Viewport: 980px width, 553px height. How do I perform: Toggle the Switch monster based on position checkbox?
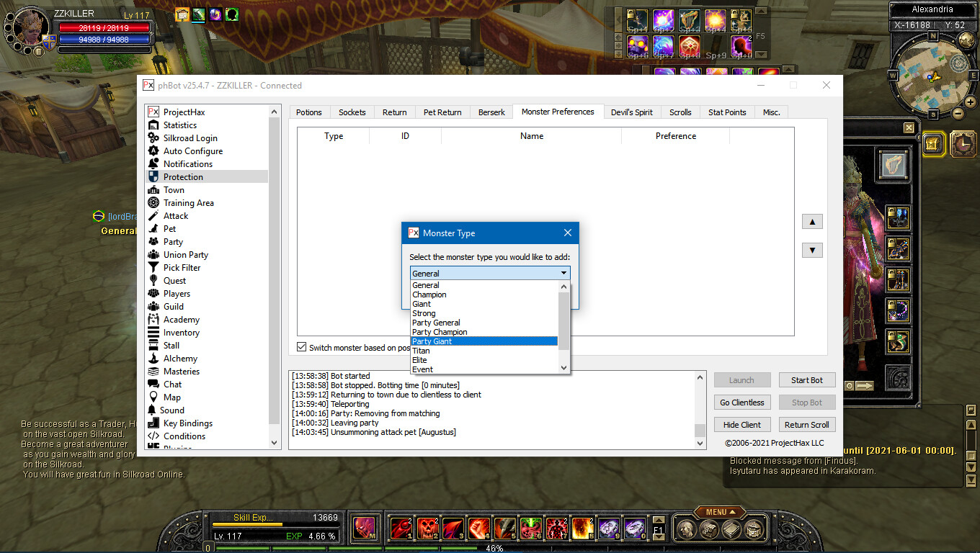(302, 347)
